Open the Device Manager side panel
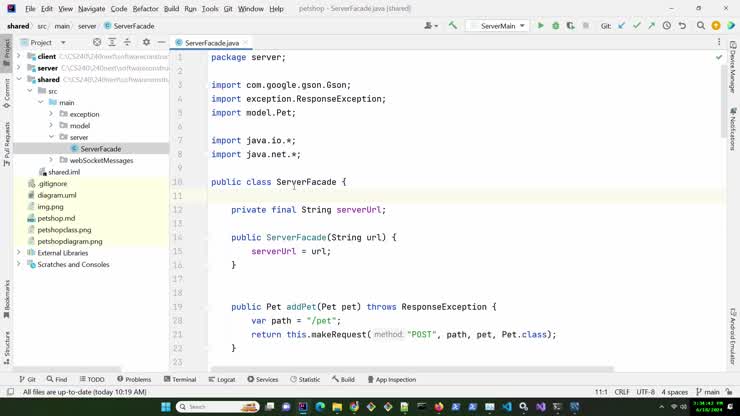Viewport: 740px width, 416px height. coord(733,67)
